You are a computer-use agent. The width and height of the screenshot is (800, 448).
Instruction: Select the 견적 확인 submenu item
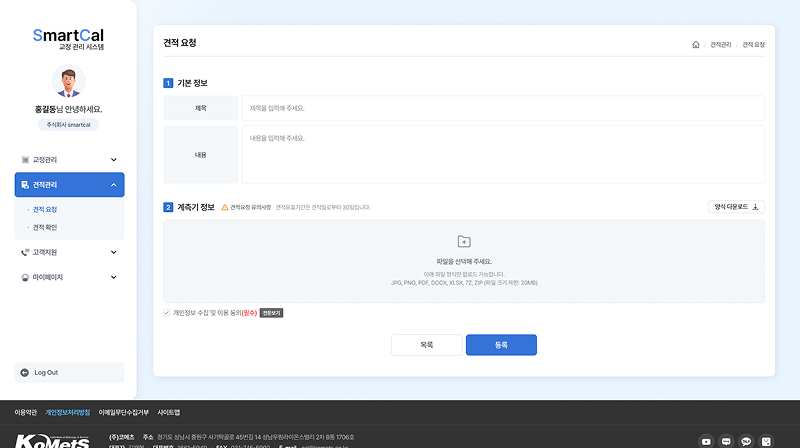45,227
